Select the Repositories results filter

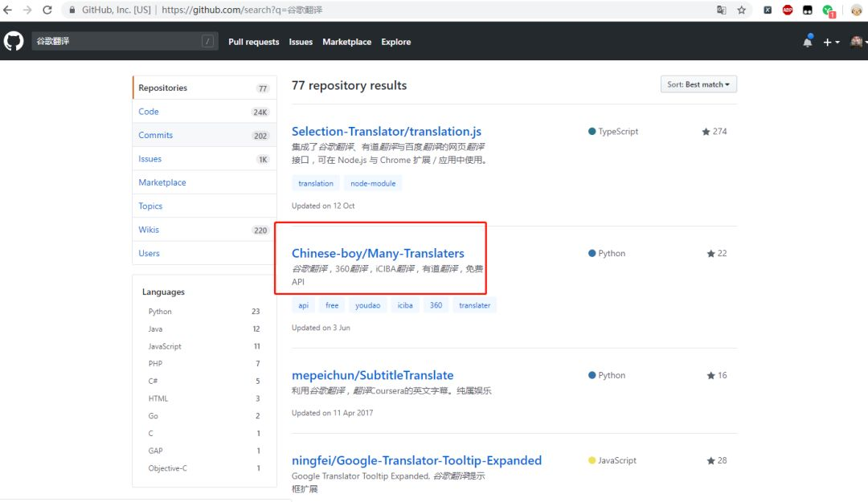pos(204,88)
